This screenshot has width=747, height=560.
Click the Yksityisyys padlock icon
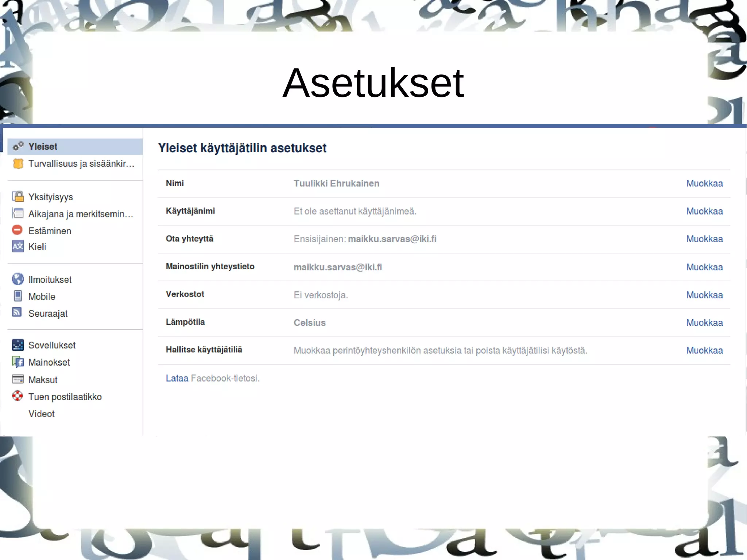[x=18, y=197]
